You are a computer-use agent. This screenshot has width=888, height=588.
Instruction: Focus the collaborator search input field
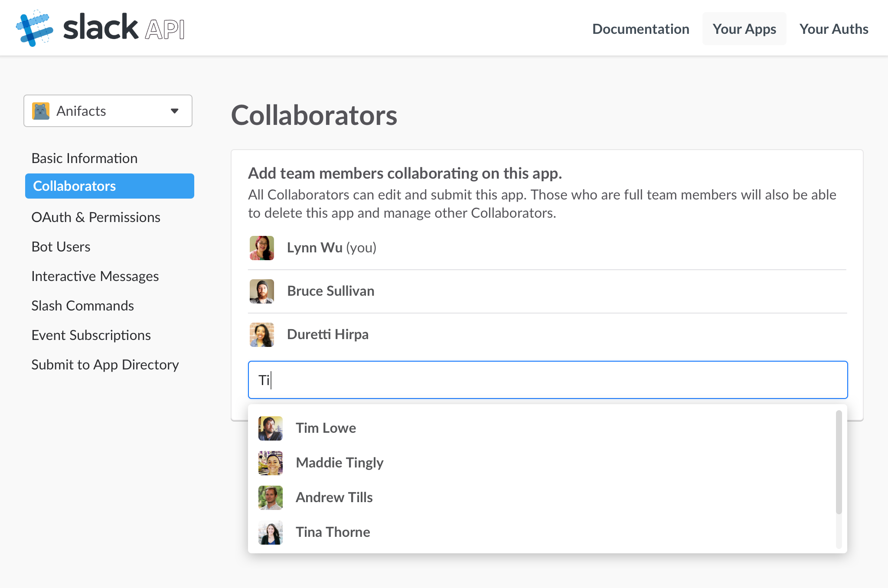547,380
